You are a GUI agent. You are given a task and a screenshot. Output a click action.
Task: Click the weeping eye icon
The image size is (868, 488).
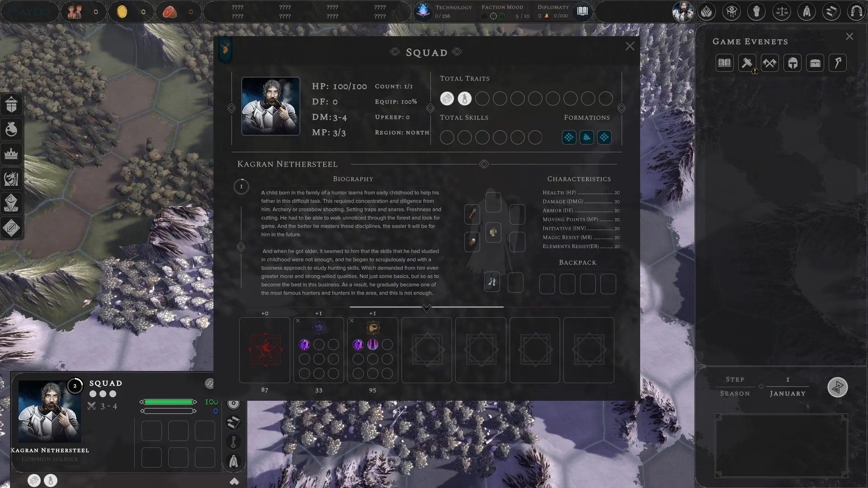[731, 11]
